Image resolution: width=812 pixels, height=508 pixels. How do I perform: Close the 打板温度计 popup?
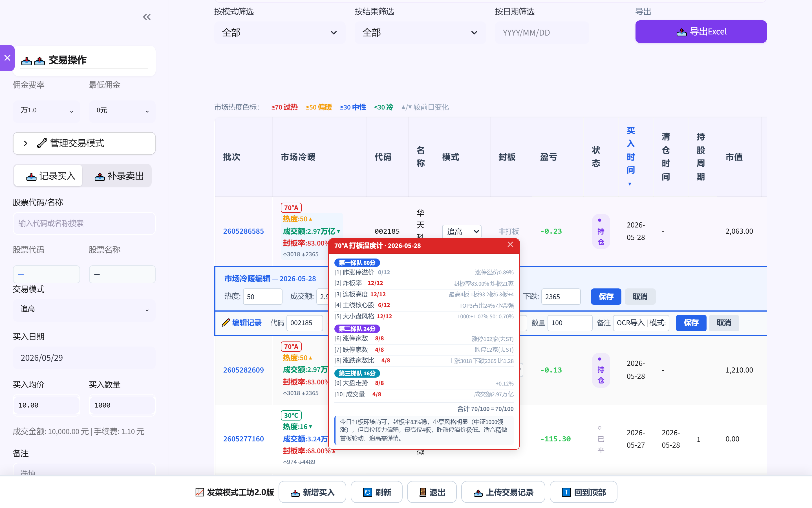click(510, 245)
